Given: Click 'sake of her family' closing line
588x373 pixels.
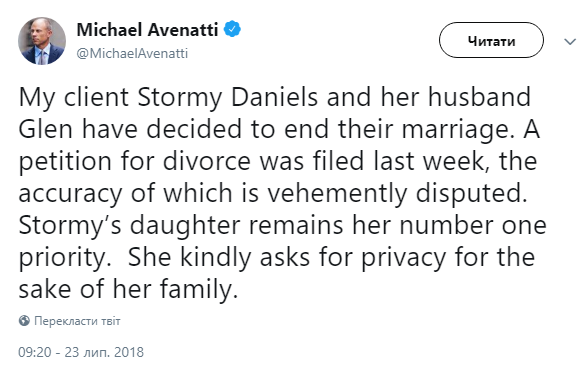Looking at the screenshot, I should tap(128, 291).
